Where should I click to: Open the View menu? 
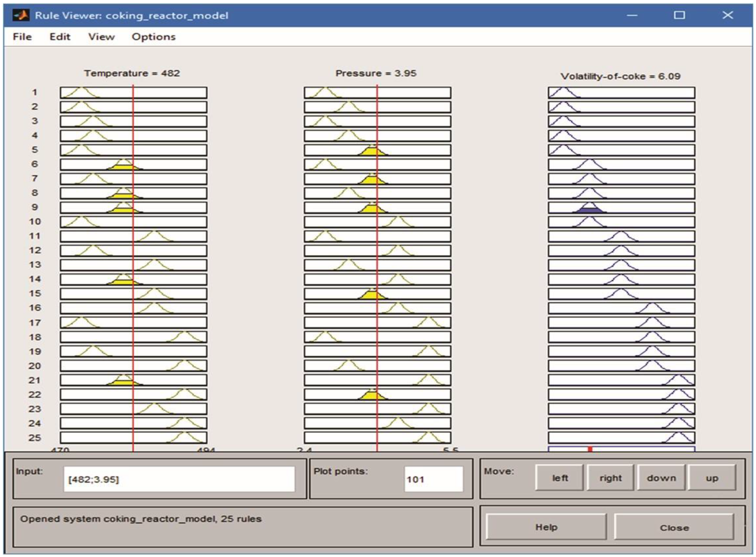pos(101,37)
